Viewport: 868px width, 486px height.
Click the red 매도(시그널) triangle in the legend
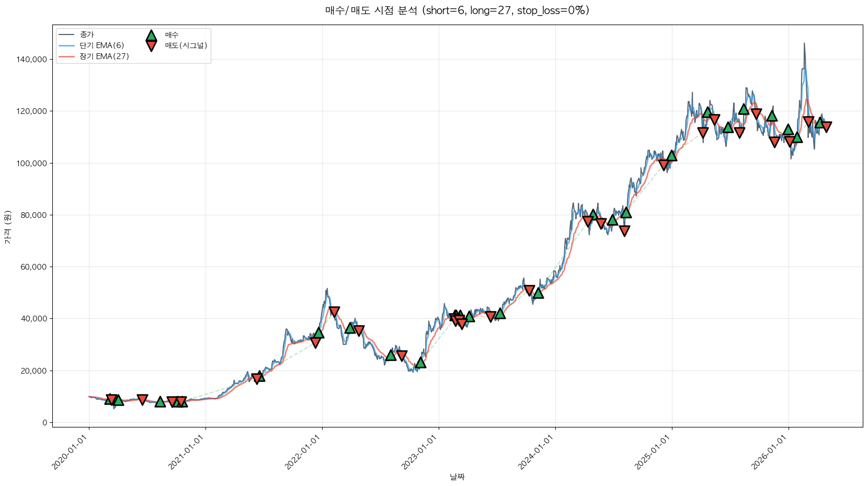[x=151, y=46]
